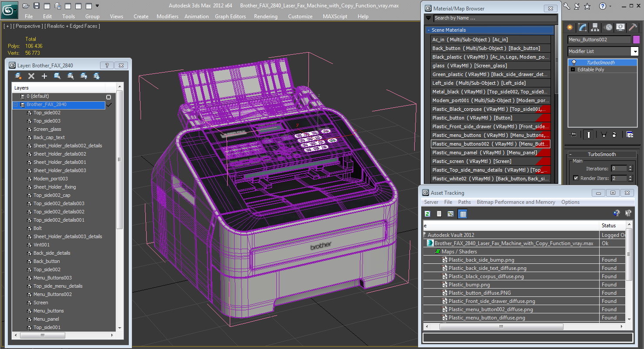Image resolution: width=644 pixels, height=349 pixels.
Task: Open the Hierarchy command panel tab
Action: tap(595, 27)
